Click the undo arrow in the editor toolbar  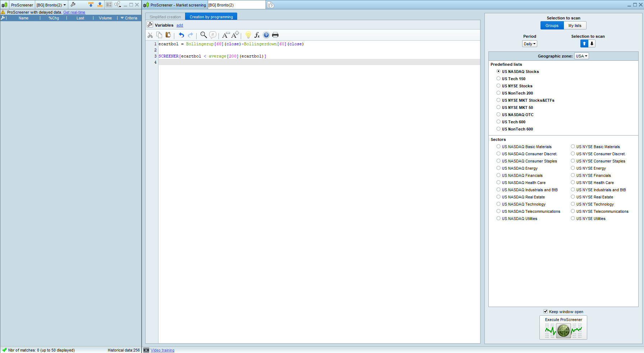181,35
